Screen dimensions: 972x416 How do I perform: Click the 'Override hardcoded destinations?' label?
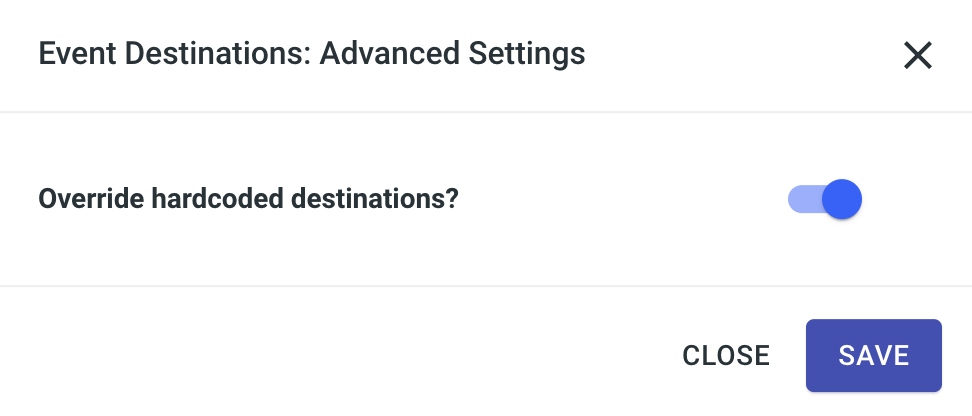pos(248,199)
